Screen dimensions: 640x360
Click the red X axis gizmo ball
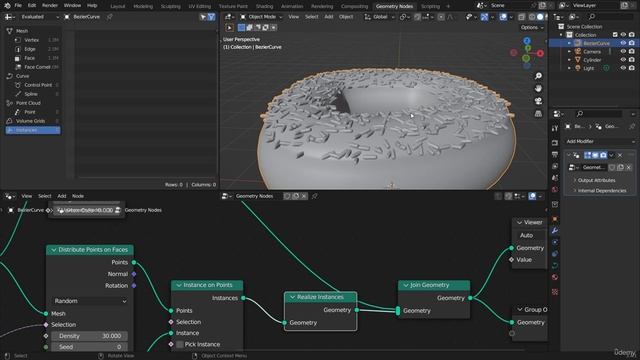[x=540, y=53]
